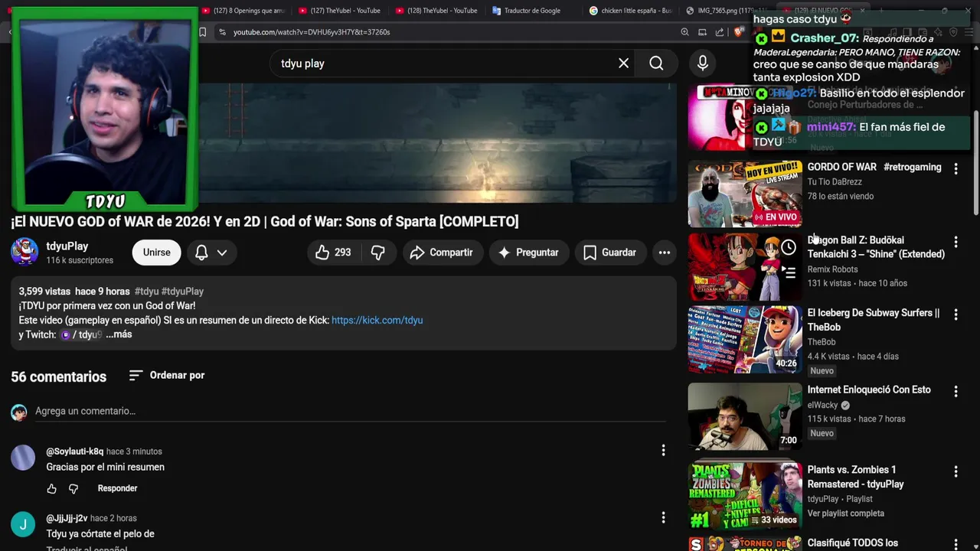Switch to chicken little españa tab
This screenshot has height=551, width=980.
coord(629,11)
